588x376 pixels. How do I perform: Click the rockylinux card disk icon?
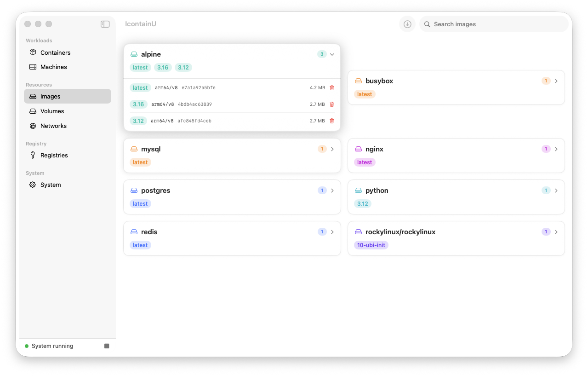tap(359, 232)
